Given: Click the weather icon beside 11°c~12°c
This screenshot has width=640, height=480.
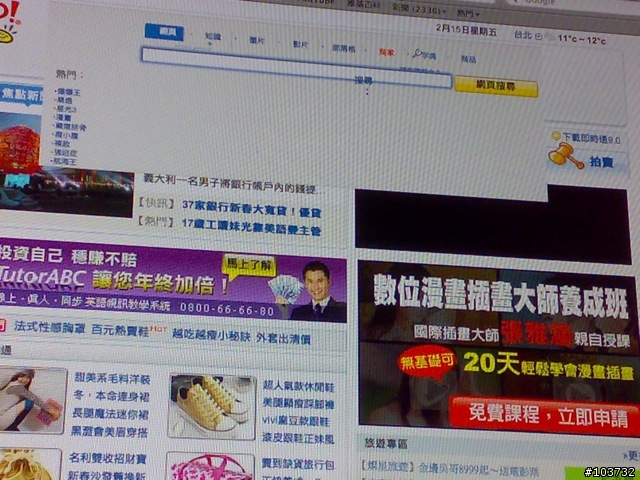Looking at the screenshot, I should (551, 37).
